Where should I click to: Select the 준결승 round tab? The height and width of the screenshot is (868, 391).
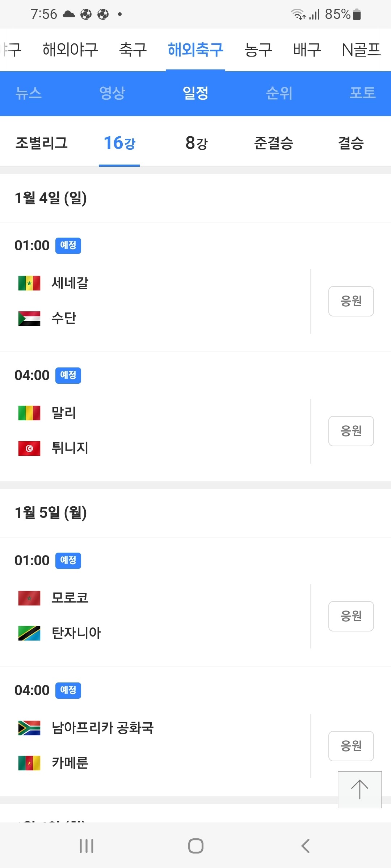coord(274,143)
